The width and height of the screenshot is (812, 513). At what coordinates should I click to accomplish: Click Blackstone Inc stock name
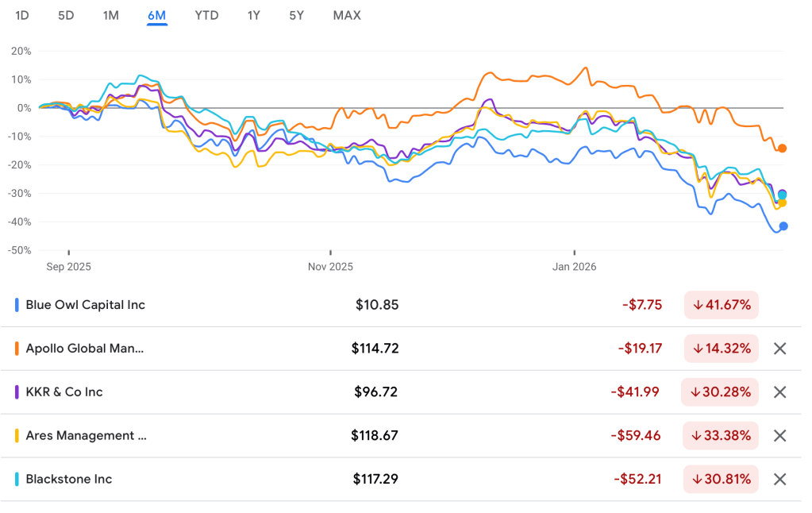pyautogui.click(x=69, y=479)
